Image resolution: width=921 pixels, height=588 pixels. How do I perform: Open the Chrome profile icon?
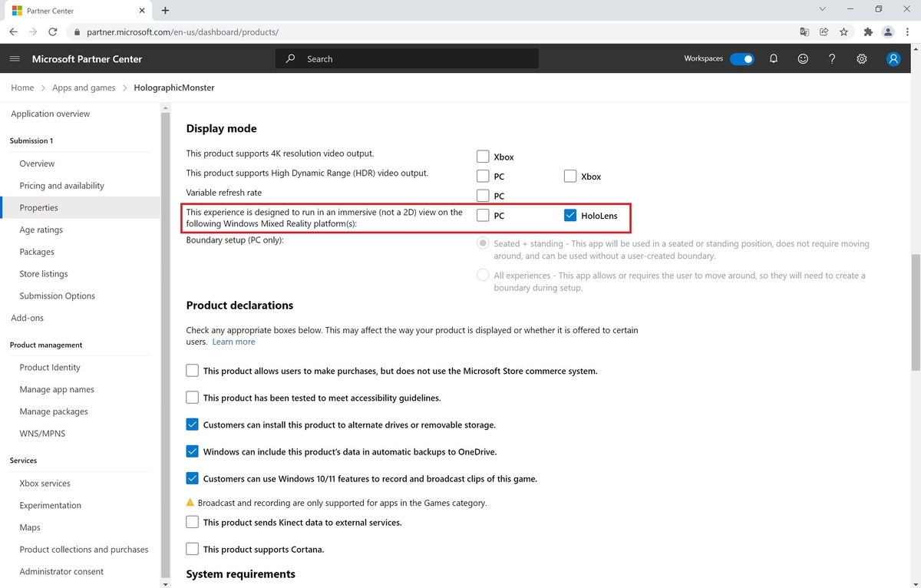point(888,32)
